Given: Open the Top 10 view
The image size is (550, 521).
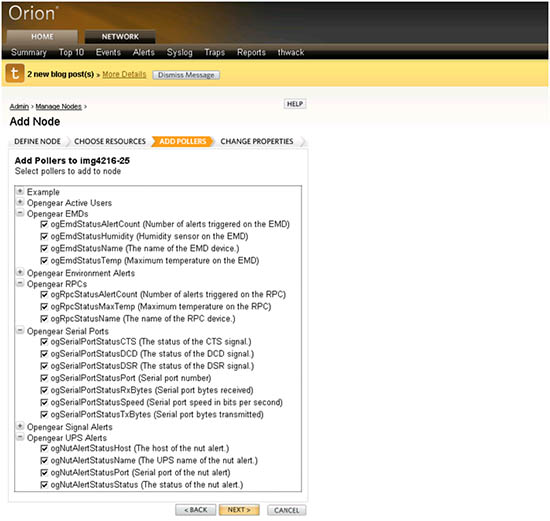Looking at the screenshot, I should tap(72, 52).
